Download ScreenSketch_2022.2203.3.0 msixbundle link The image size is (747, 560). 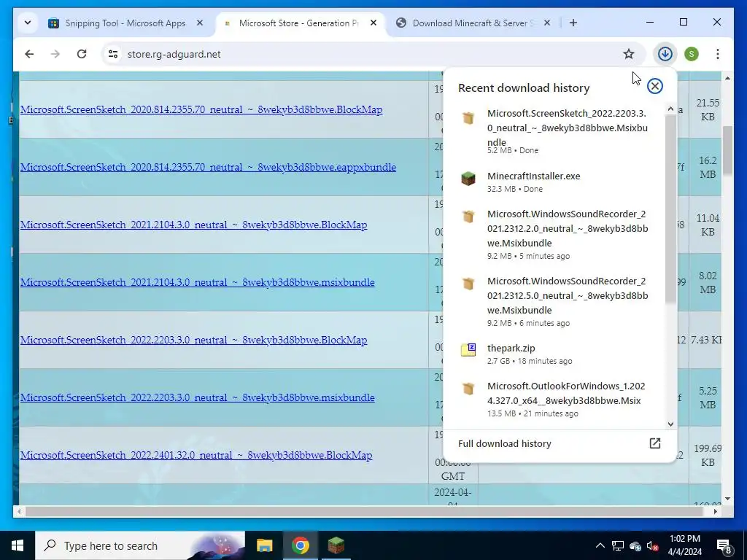pos(197,397)
